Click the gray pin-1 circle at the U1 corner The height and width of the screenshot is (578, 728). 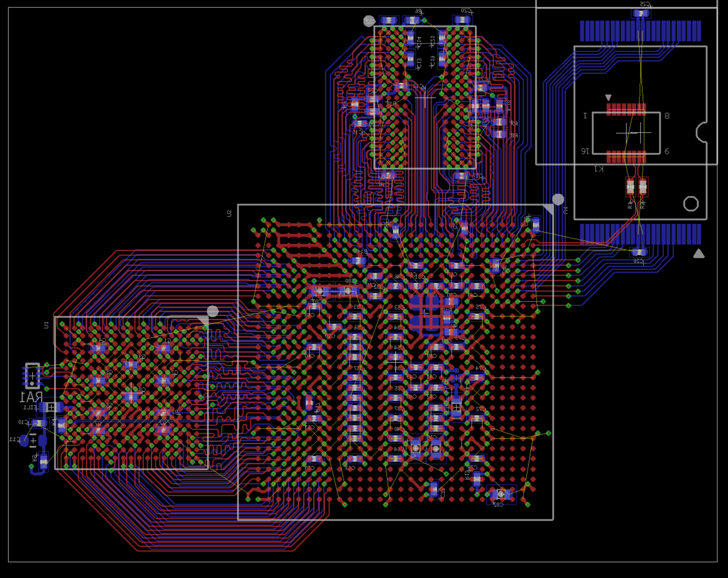pyautogui.click(x=212, y=311)
